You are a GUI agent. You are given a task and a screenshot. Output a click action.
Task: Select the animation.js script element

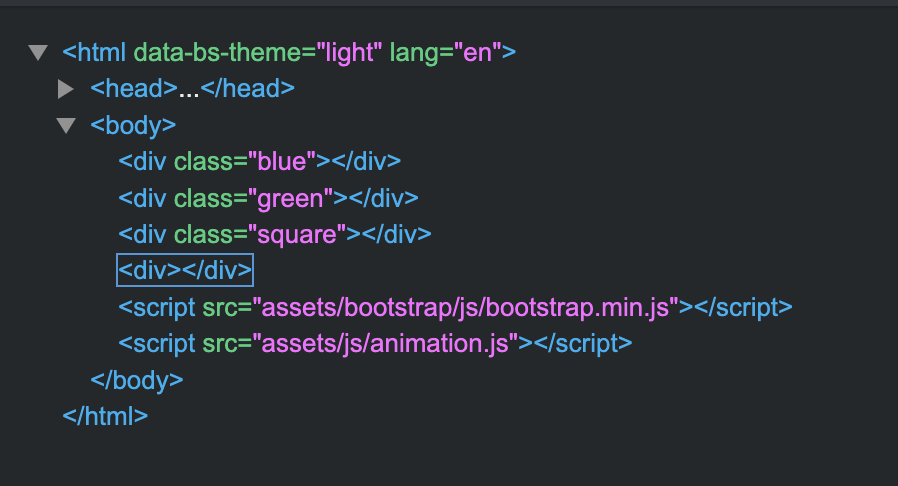(375, 343)
